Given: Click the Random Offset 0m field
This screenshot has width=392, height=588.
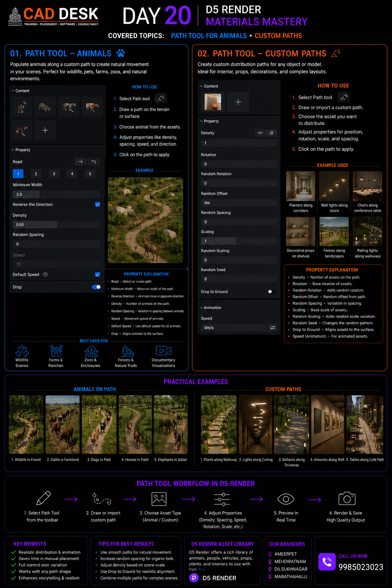Looking at the screenshot, I should (x=239, y=203).
